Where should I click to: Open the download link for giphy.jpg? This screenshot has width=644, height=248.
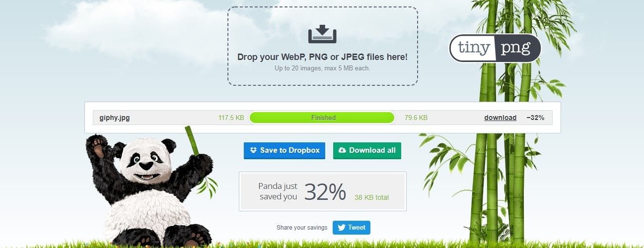tap(500, 118)
